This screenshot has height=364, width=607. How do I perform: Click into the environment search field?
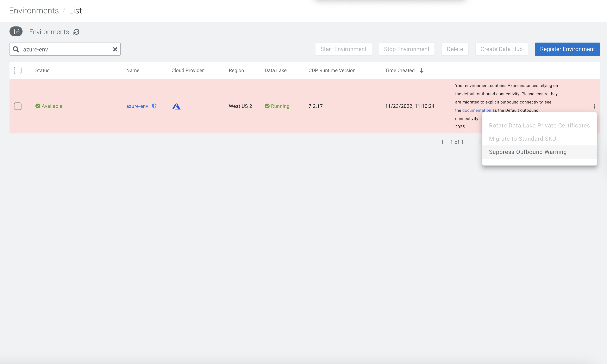tap(65, 49)
